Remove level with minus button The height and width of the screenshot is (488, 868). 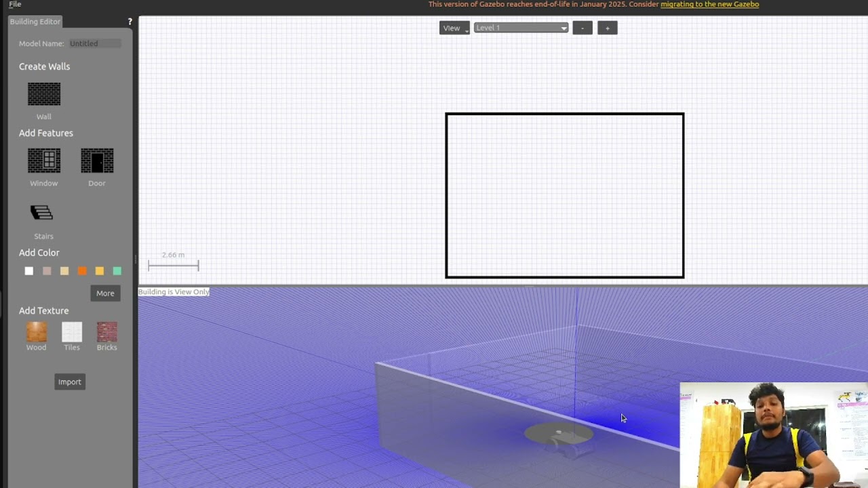pyautogui.click(x=583, y=28)
